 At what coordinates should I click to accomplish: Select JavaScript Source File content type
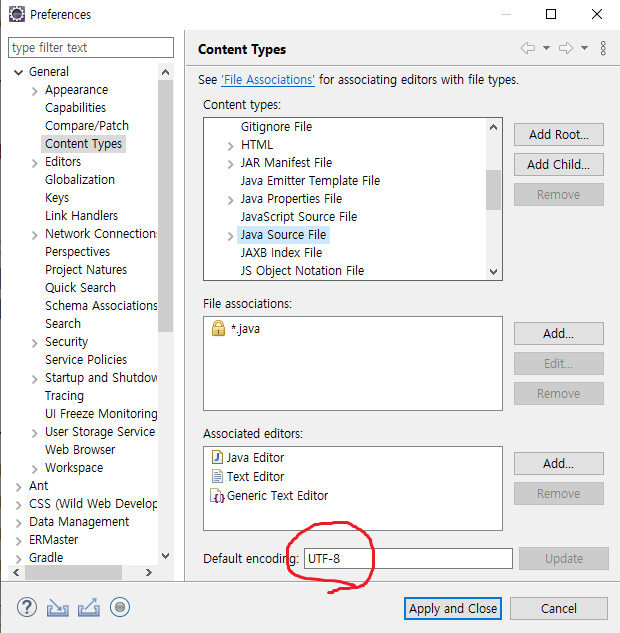299,217
